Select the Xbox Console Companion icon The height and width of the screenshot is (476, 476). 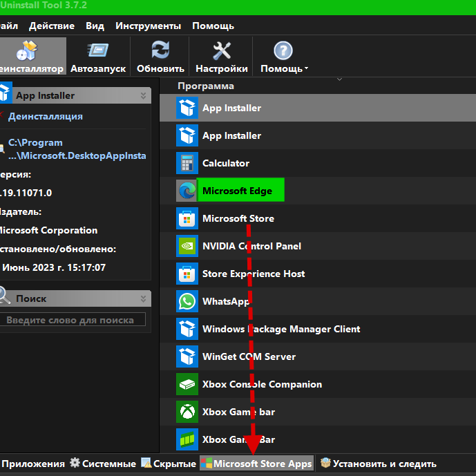click(187, 384)
